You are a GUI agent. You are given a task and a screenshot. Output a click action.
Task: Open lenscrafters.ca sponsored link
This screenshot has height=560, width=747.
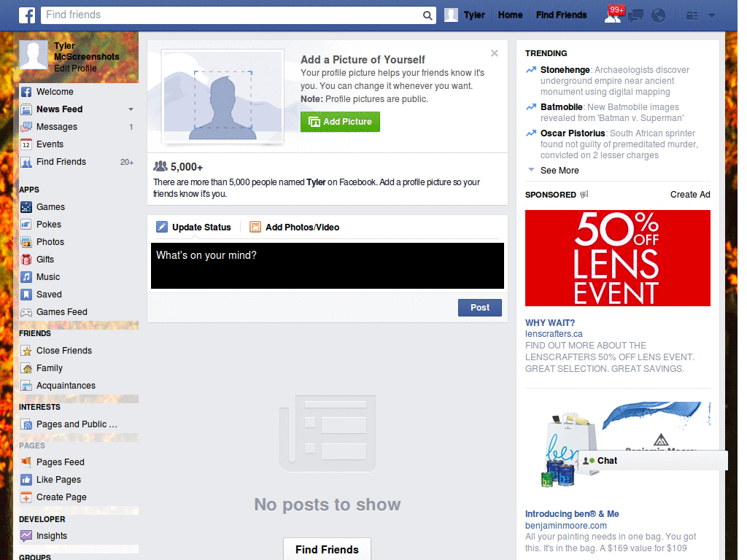554,334
